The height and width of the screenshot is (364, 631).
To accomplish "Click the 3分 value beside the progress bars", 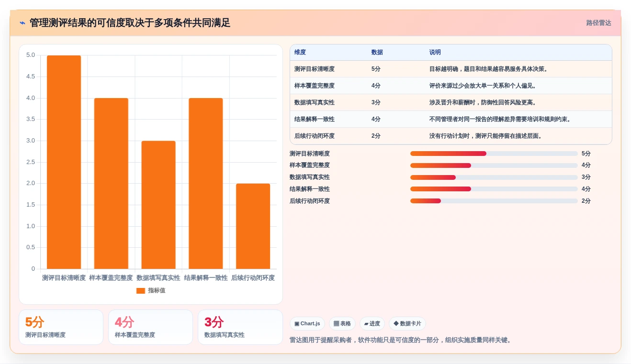I will [586, 177].
